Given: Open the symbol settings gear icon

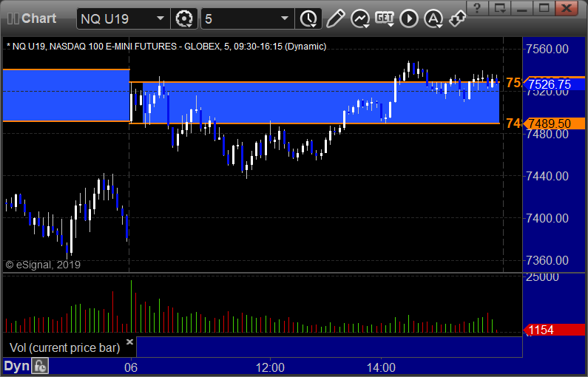Looking at the screenshot, I should click(183, 18).
